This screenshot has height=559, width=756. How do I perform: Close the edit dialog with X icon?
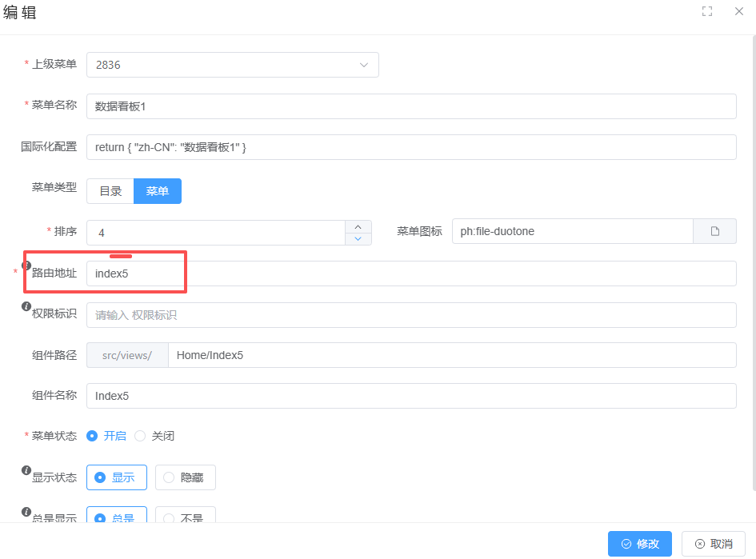(x=739, y=11)
